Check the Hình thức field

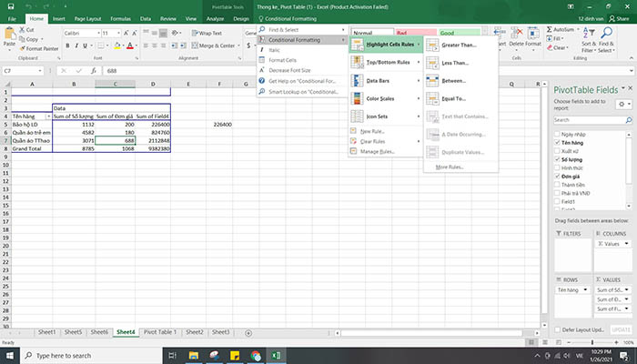point(557,167)
